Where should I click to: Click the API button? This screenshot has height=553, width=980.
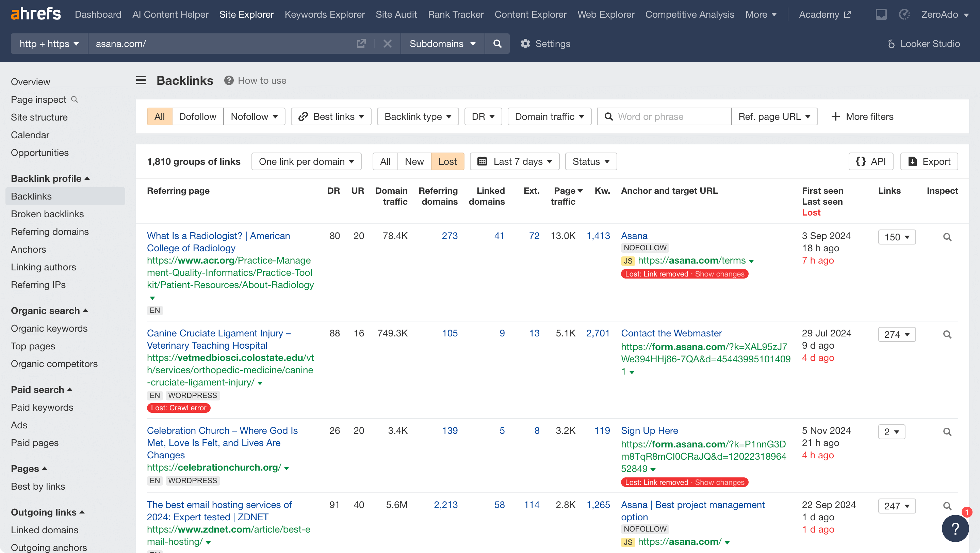[x=870, y=161]
